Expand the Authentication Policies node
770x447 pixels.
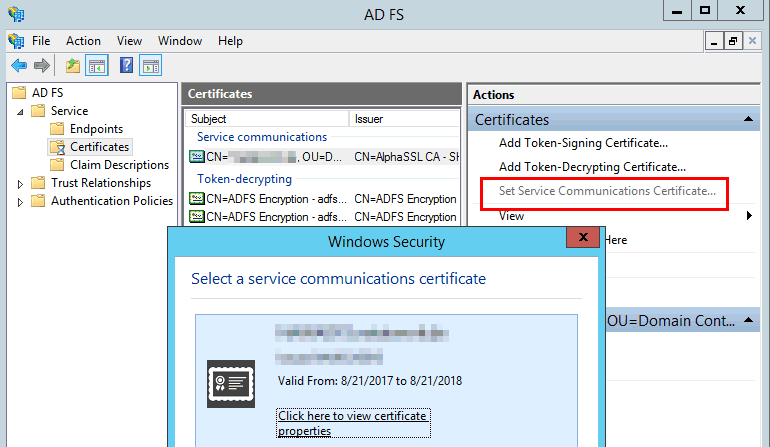tap(20, 202)
